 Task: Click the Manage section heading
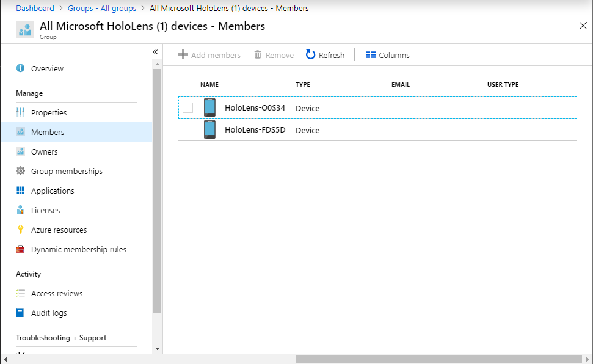click(29, 93)
